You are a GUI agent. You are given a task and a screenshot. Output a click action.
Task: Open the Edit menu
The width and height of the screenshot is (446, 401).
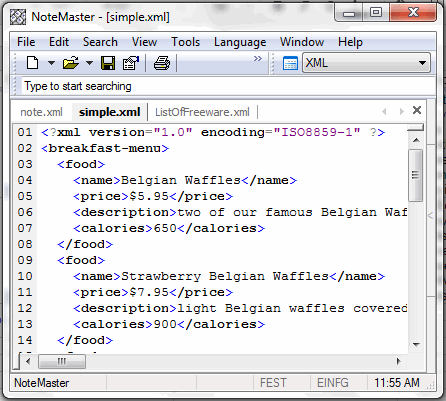pos(59,42)
